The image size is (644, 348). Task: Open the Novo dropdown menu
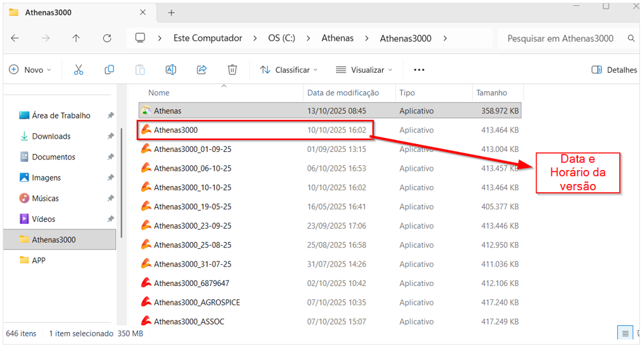(30, 69)
